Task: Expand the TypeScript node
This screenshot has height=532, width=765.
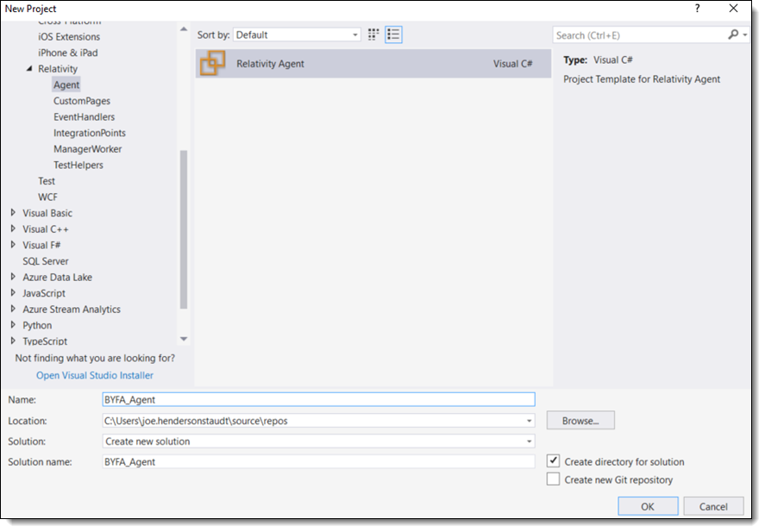Action: [x=13, y=341]
